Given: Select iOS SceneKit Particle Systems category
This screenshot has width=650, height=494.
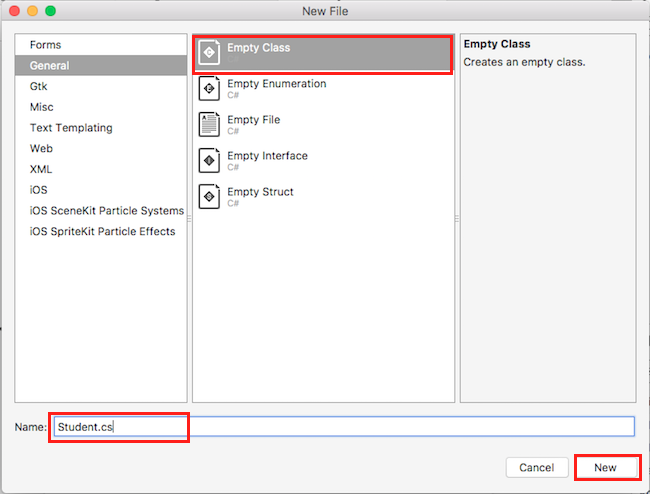Looking at the screenshot, I should coord(106,211).
